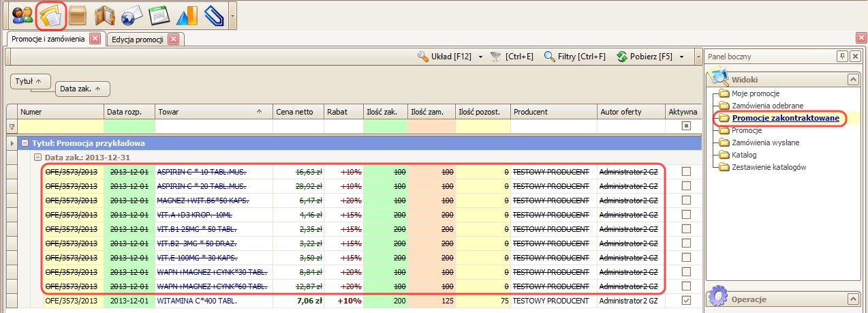Toggle Aktywna checkbox for WITAMINA C*400 TABL.
Image resolution: width=868 pixels, height=313 pixels.
(686, 301)
